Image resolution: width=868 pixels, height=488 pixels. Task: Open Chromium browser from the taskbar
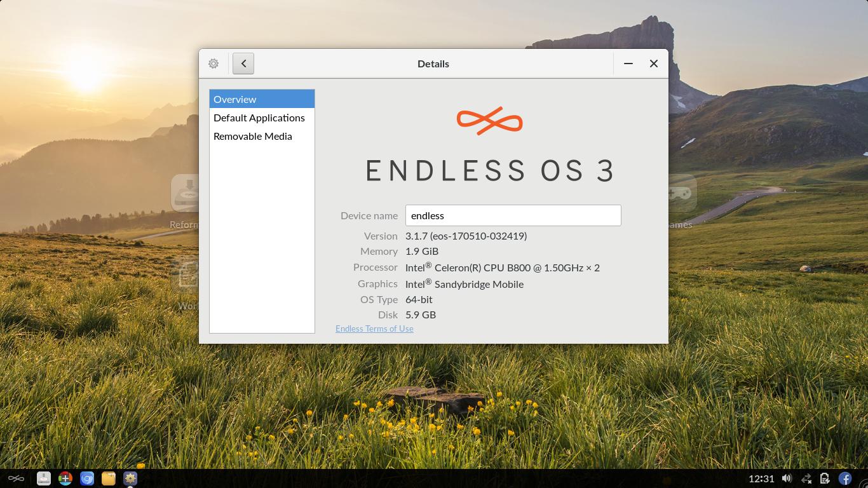click(87, 478)
